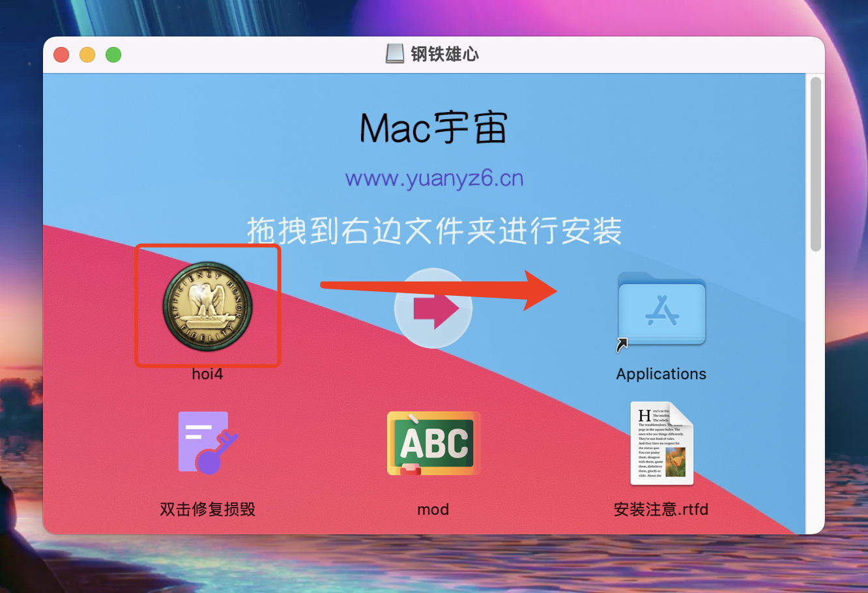868x593 pixels.
Task: Click the hoi4 file name label
Action: coord(207,374)
